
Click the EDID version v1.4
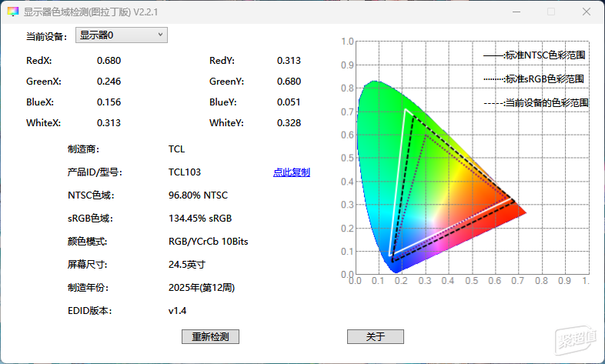tap(177, 311)
